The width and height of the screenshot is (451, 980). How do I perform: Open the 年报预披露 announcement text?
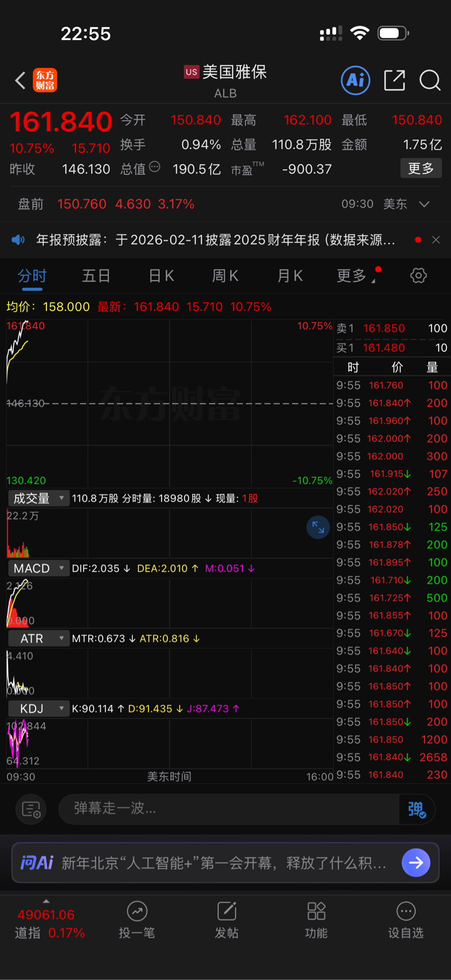(x=216, y=240)
